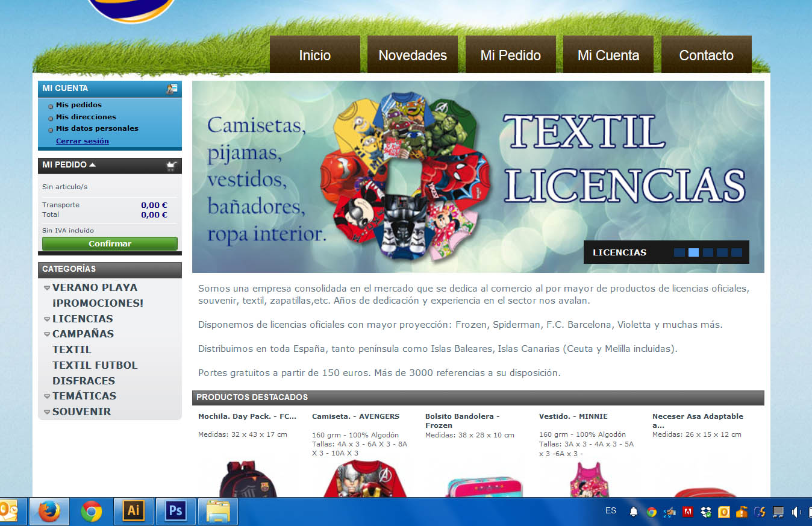Expand the LICENCIAS category arrow

[47, 319]
